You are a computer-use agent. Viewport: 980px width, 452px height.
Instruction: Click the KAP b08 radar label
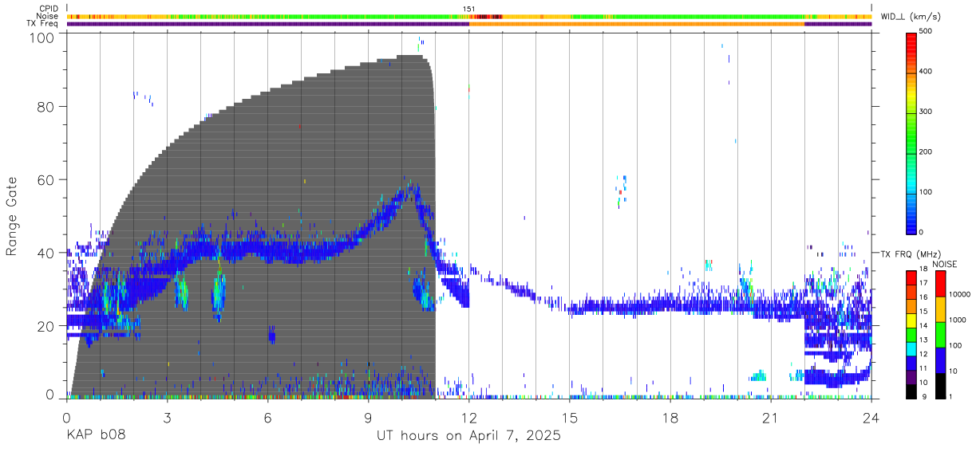[x=96, y=435]
